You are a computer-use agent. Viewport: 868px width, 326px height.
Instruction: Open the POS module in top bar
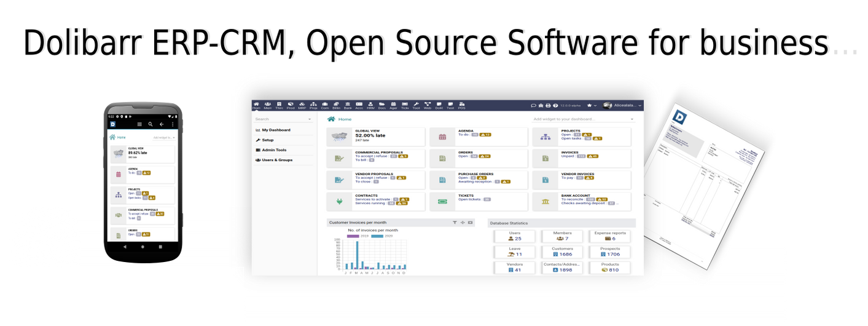tap(461, 105)
